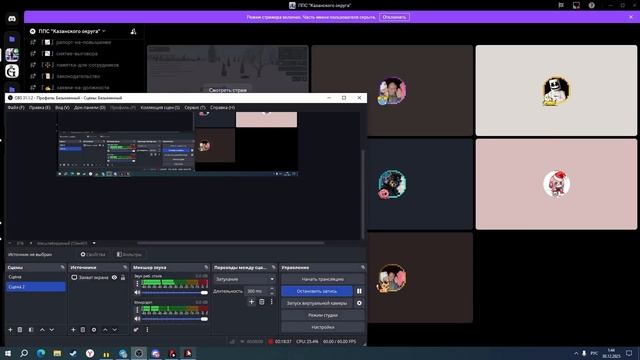Screen dimensions: 640x360
Task: Open the Help menu in OBS
Action: [x=222, y=108]
